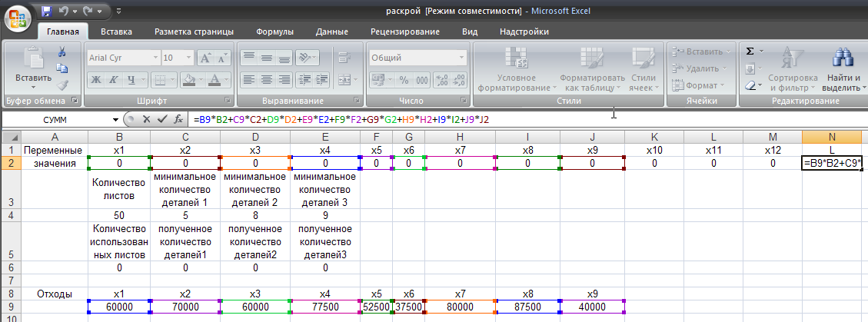
Task: Open Условное форматирование menu
Action: point(517,69)
